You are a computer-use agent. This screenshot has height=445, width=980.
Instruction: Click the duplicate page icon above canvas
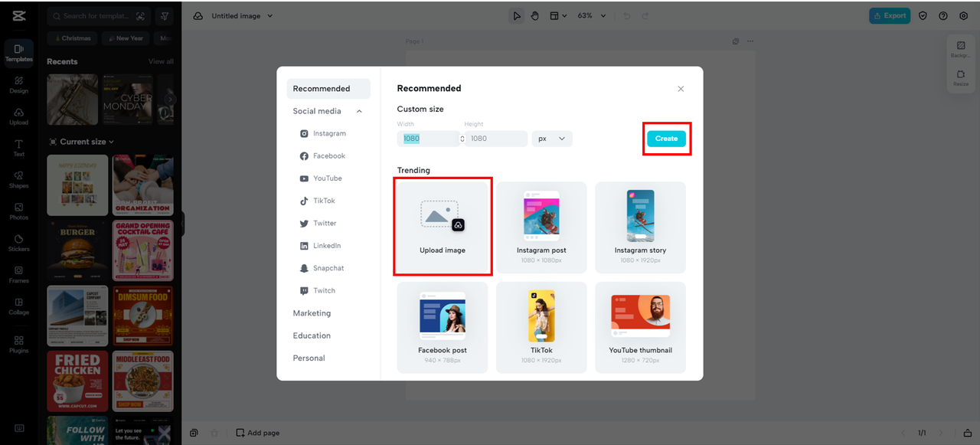click(x=736, y=41)
